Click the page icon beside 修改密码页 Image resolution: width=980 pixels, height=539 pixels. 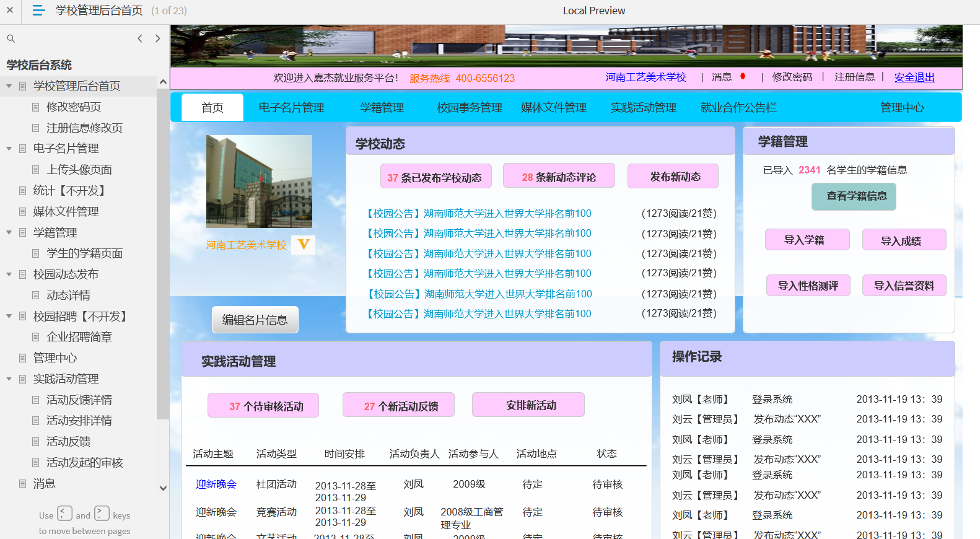(35, 107)
